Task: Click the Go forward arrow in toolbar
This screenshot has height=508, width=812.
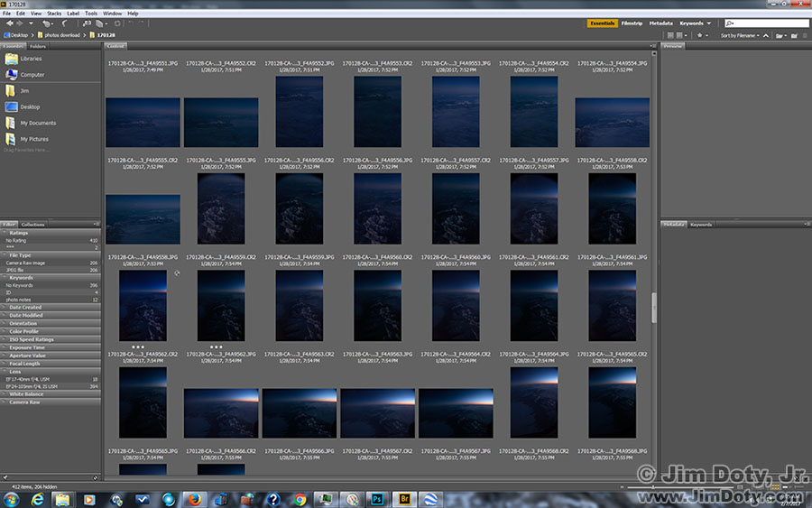Action: (20, 23)
